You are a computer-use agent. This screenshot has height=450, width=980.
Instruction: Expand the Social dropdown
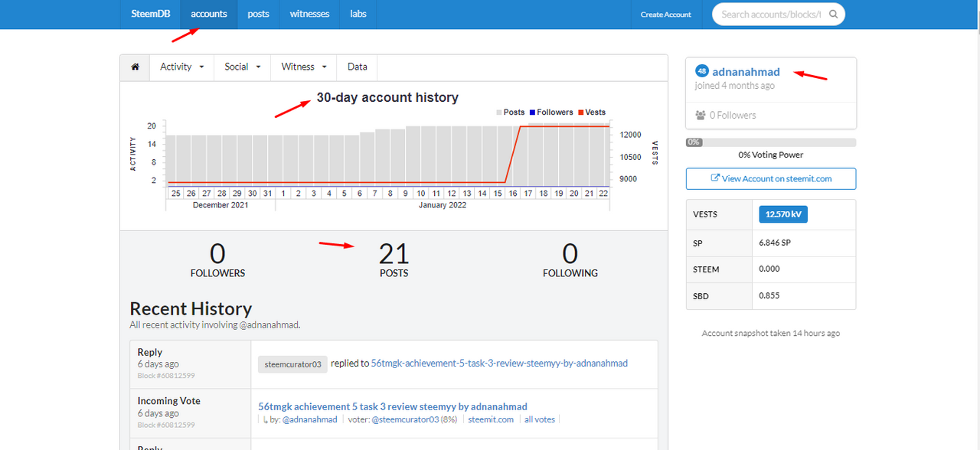[243, 67]
